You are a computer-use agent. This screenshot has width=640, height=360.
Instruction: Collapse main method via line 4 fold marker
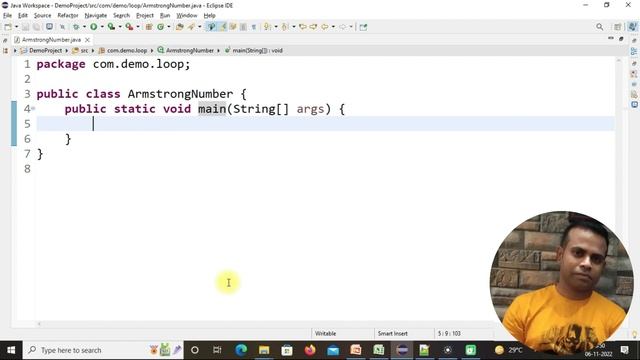pos(33,109)
